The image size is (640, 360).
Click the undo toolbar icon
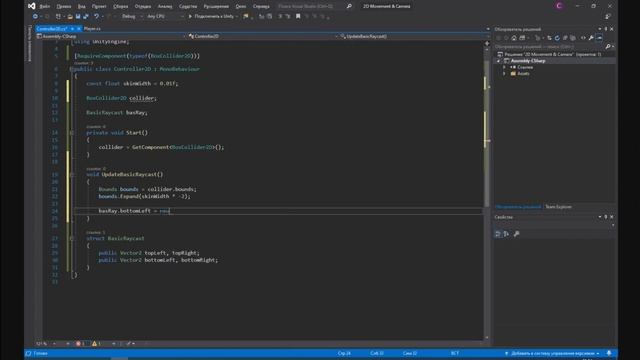[x=97, y=17]
